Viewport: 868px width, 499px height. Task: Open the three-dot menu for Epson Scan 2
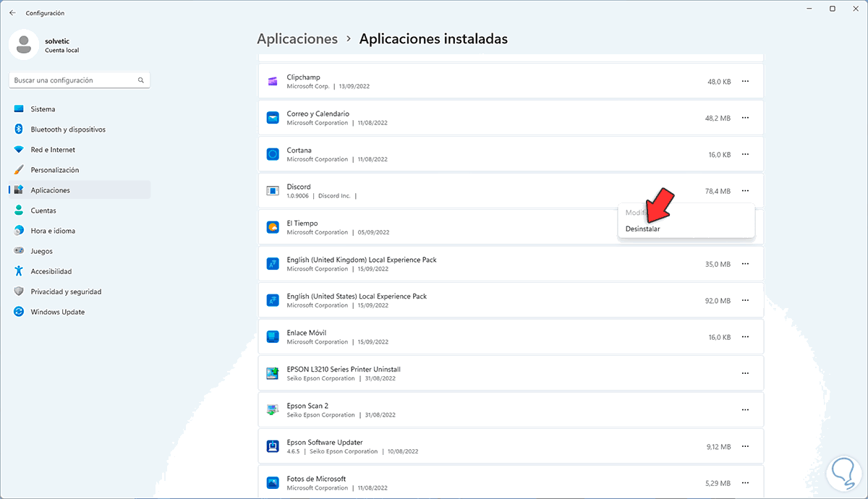[745, 409]
